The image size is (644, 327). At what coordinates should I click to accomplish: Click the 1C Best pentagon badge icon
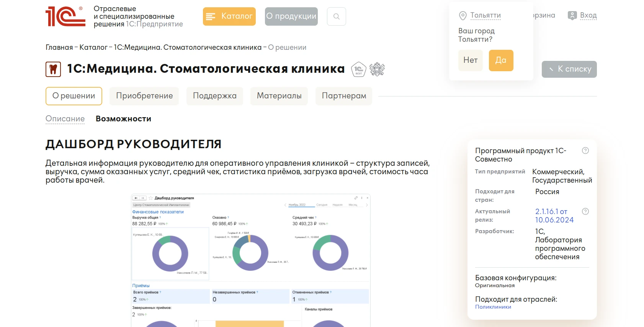(359, 69)
